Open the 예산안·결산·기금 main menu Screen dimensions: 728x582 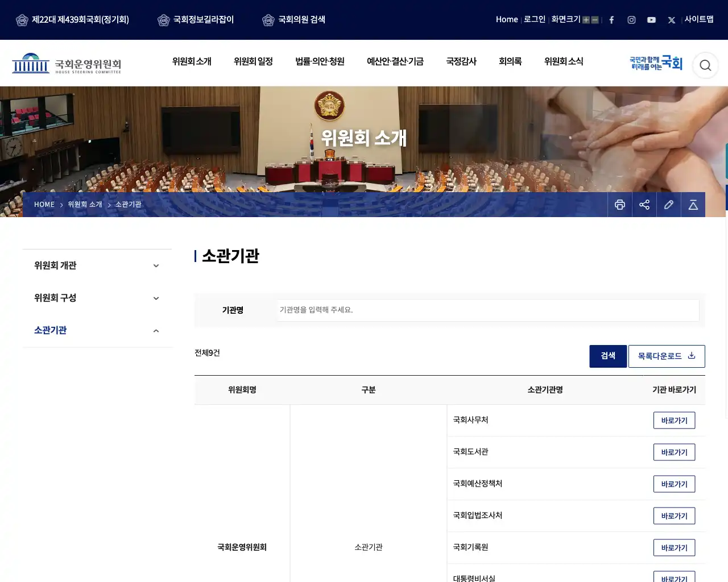395,61
